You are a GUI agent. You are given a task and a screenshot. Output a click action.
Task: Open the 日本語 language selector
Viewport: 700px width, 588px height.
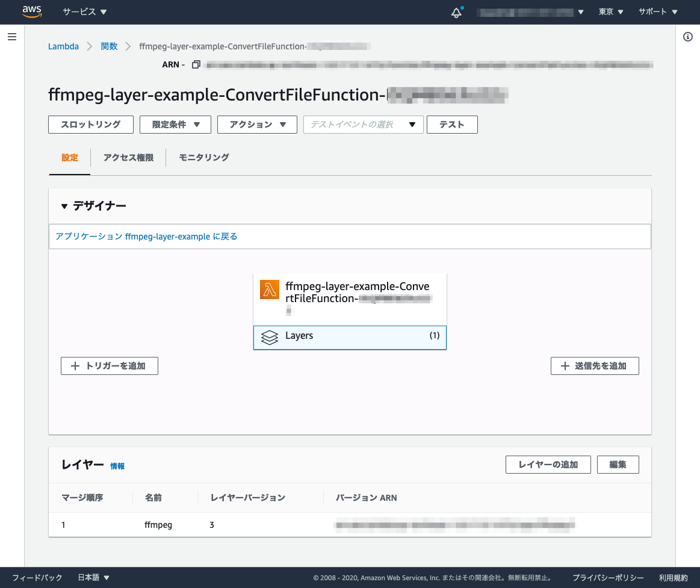93,577
